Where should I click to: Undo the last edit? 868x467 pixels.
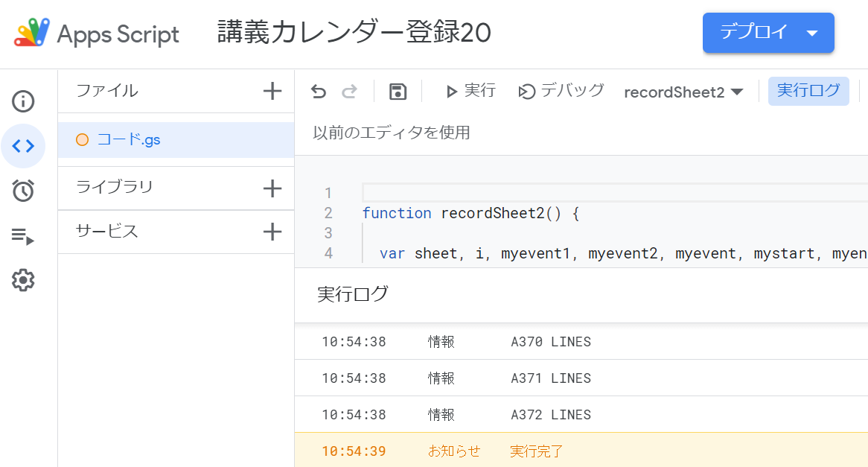319,92
